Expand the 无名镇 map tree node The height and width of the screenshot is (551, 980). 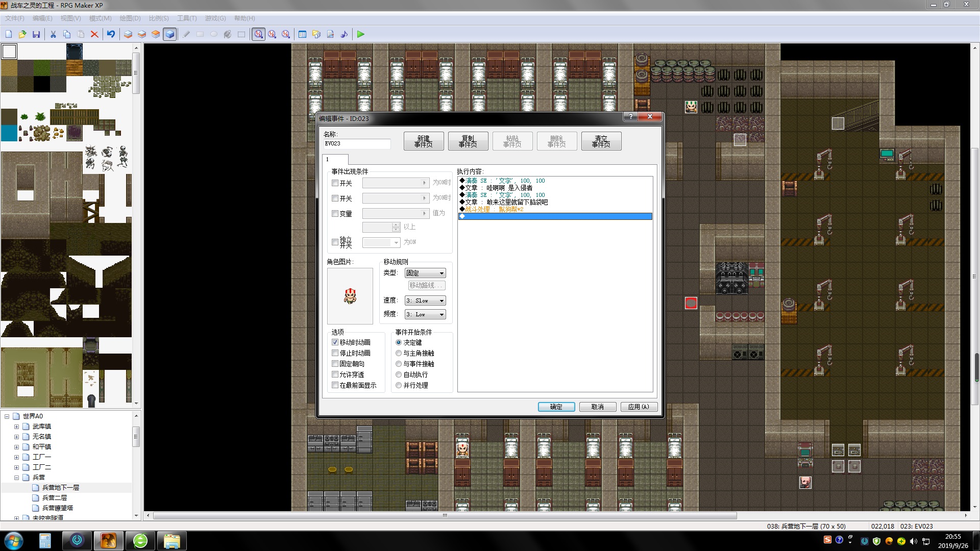[16, 437]
